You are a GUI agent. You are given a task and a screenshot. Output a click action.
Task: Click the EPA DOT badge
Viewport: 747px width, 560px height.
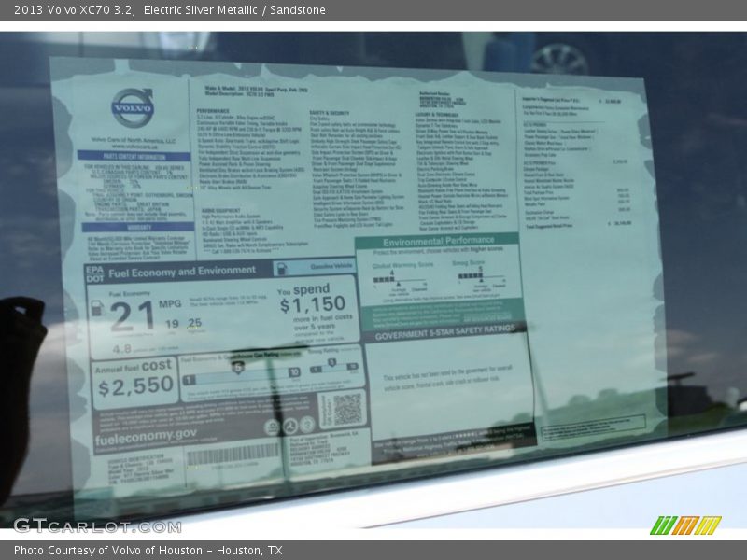94,273
